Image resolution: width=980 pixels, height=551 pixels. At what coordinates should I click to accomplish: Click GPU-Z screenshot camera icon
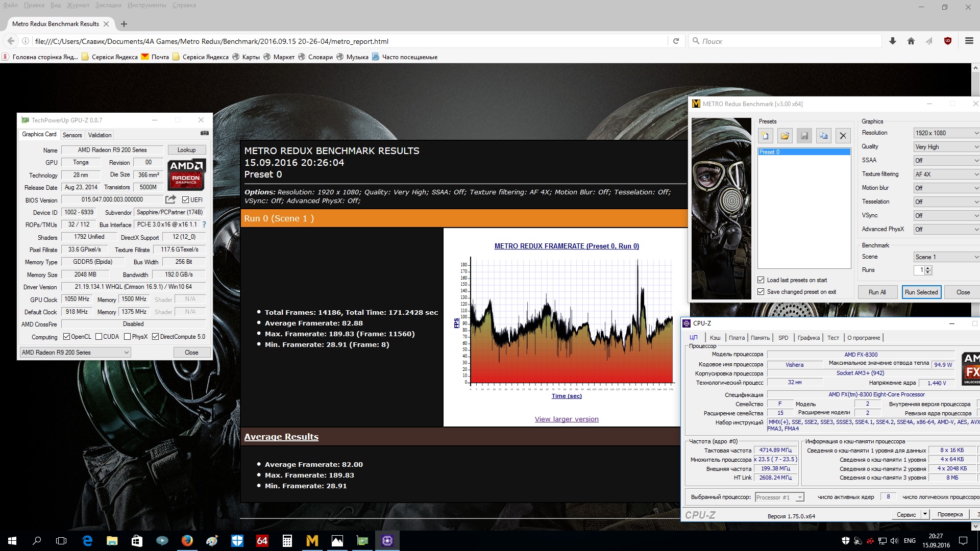click(x=205, y=133)
